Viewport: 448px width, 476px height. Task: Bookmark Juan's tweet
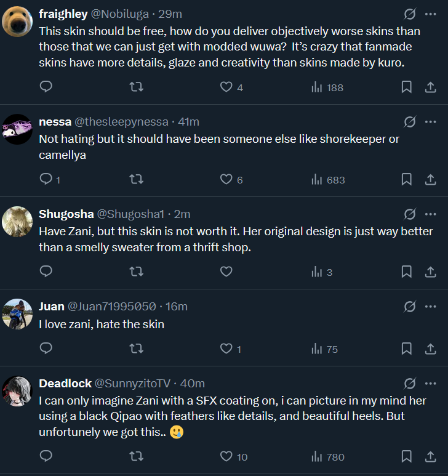pos(406,349)
